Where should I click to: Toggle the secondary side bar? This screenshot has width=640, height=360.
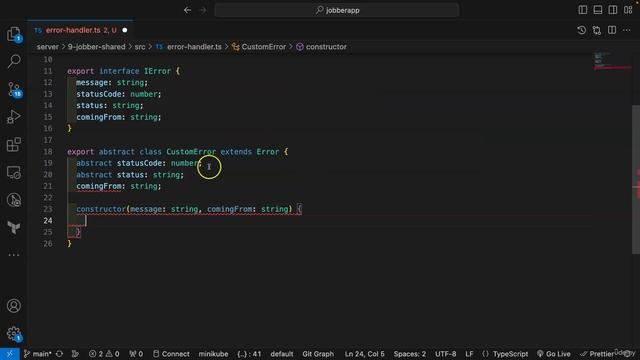click(x=613, y=10)
